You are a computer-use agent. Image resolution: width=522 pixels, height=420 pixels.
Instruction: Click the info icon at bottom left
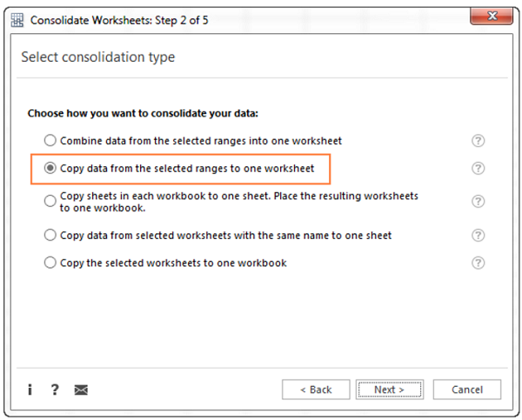[30, 390]
